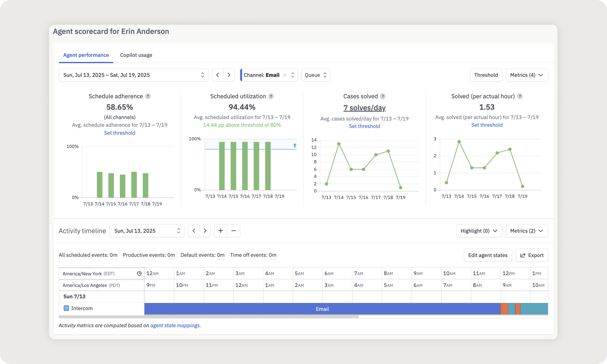
Task: Open the Highlight (0) dropdown
Action: tap(479, 231)
